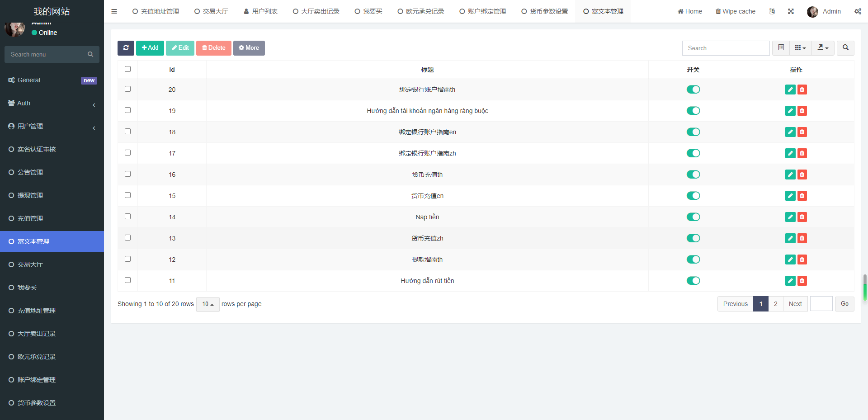Open the columns visibility dropdown
The image size is (868, 420).
coord(800,48)
